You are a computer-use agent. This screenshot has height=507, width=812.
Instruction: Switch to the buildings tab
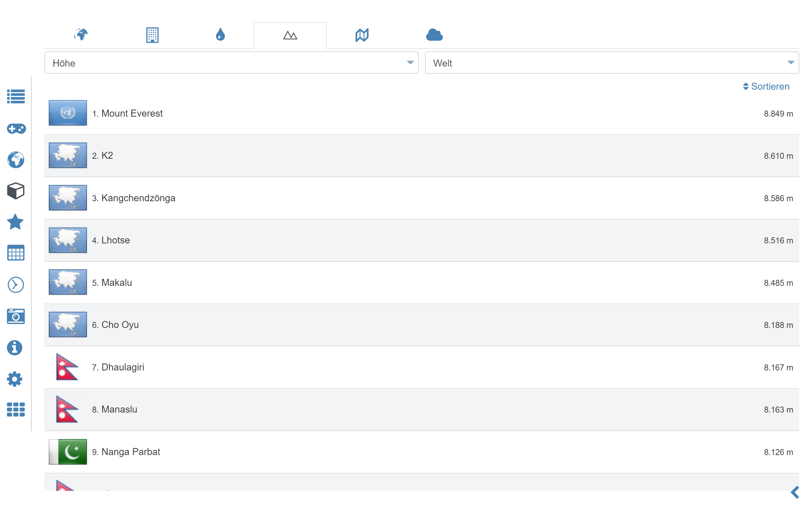point(152,35)
